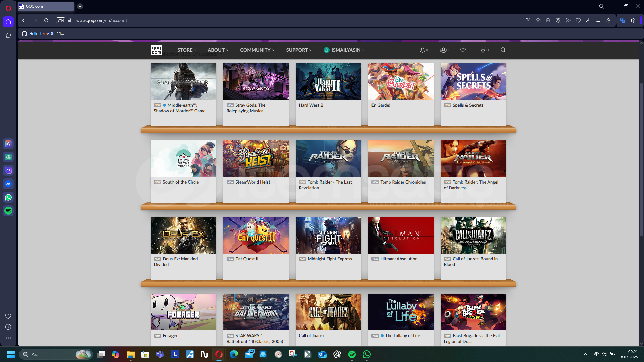Open Microsoft Edge from taskbar
This screenshot has height=362, width=644.
234,354
